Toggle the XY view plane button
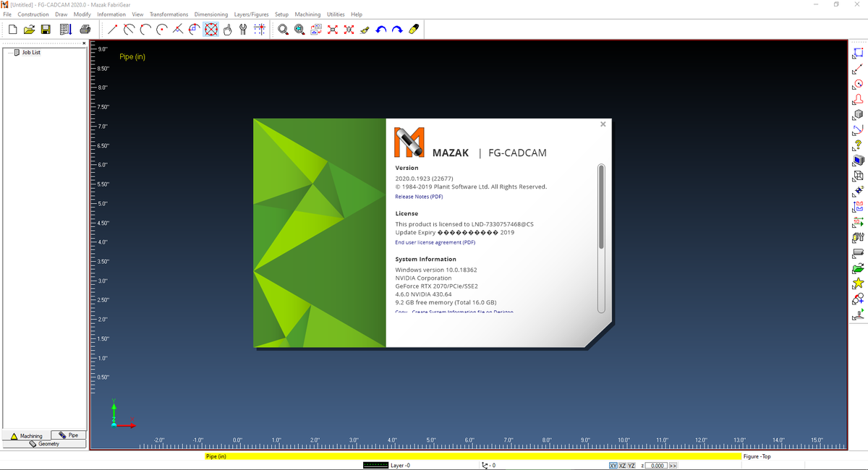Image resolution: width=868 pixels, height=470 pixels. pyautogui.click(x=613, y=465)
